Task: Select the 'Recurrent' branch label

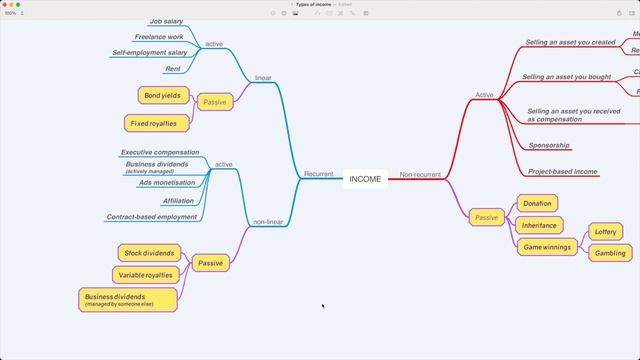Action: [318, 173]
